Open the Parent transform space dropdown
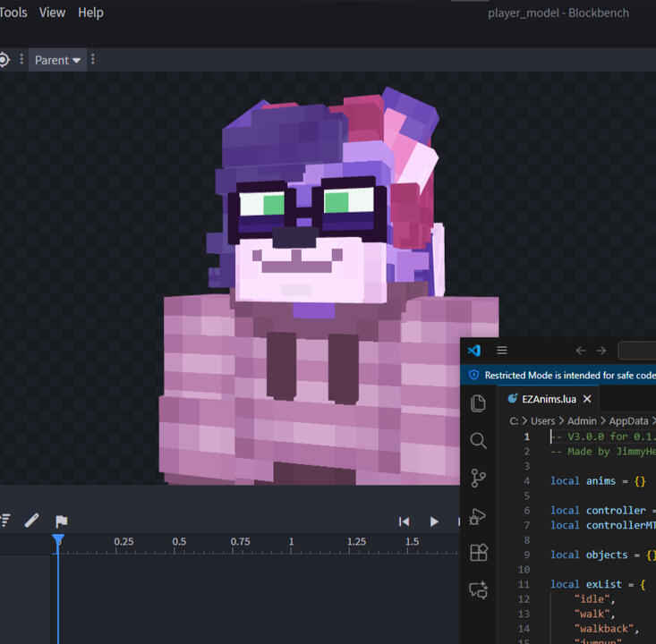Image resolution: width=656 pixels, height=644 pixels. pos(58,60)
